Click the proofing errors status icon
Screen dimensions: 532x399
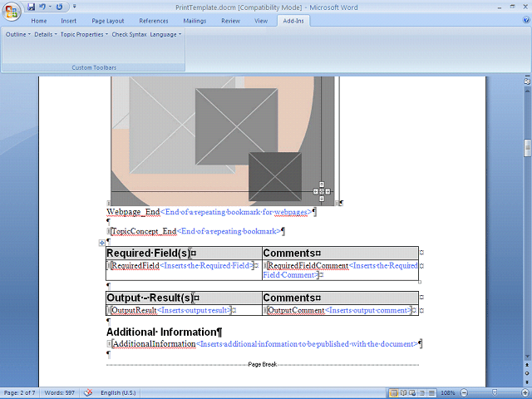88,392
